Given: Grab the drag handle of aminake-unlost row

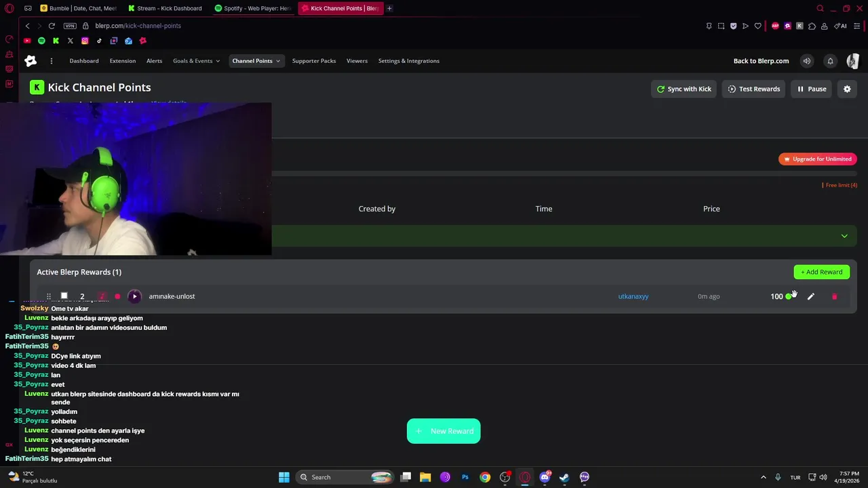Looking at the screenshot, I should (x=48, y=296).
